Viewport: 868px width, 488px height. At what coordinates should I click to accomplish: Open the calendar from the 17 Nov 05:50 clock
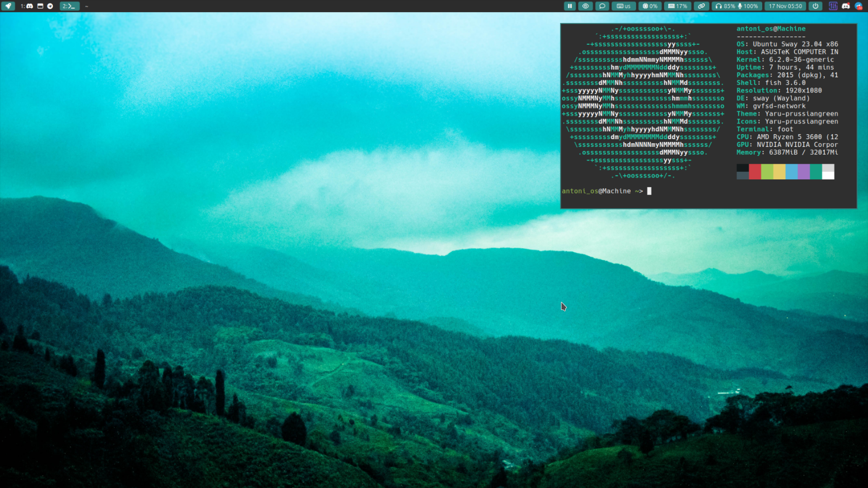[785, 6]
